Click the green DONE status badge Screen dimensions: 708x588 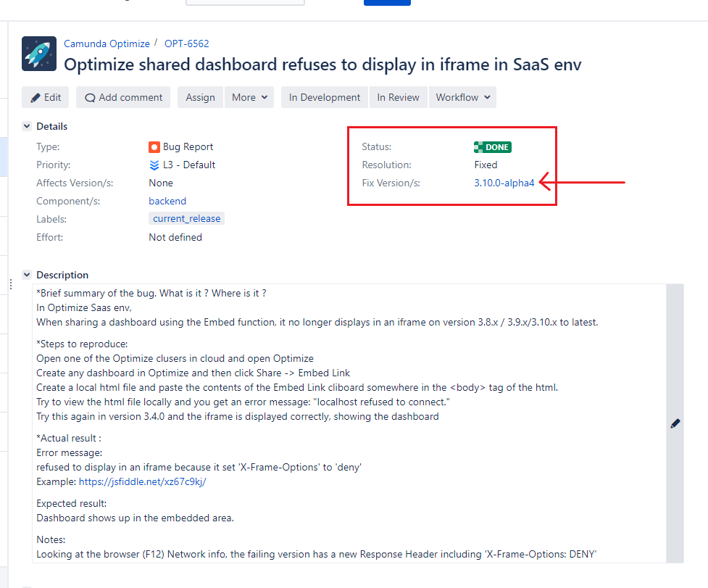(x=492, y=147)
